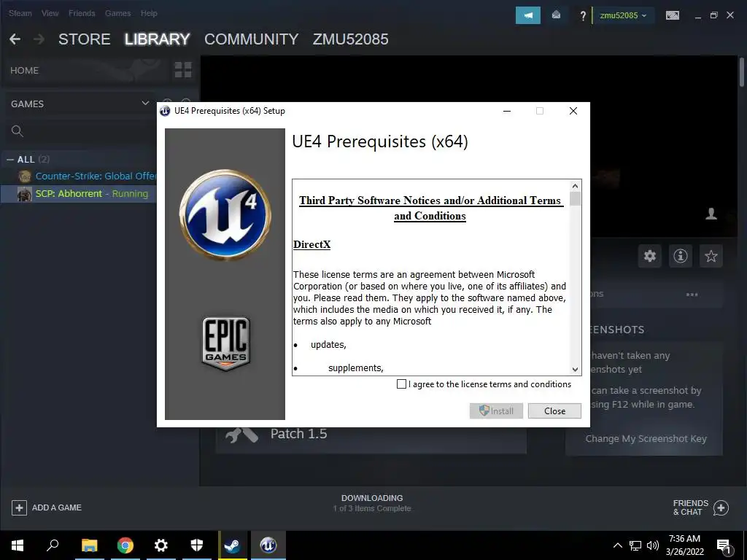This screenshot has height=560, width=747.
Task: Switch to the LIBRARY tab
Action: tap(158, 39)
